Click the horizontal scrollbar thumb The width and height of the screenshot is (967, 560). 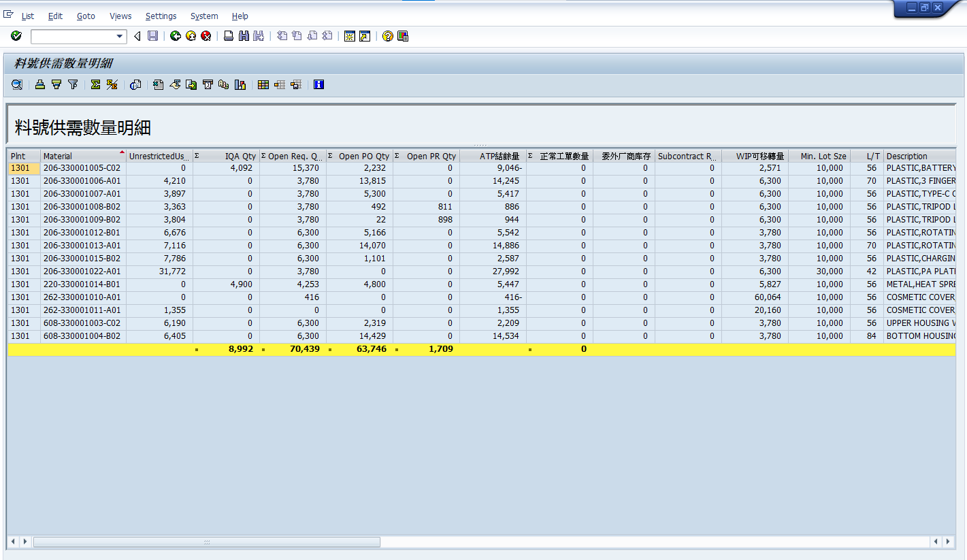click(x=207, y=542)
